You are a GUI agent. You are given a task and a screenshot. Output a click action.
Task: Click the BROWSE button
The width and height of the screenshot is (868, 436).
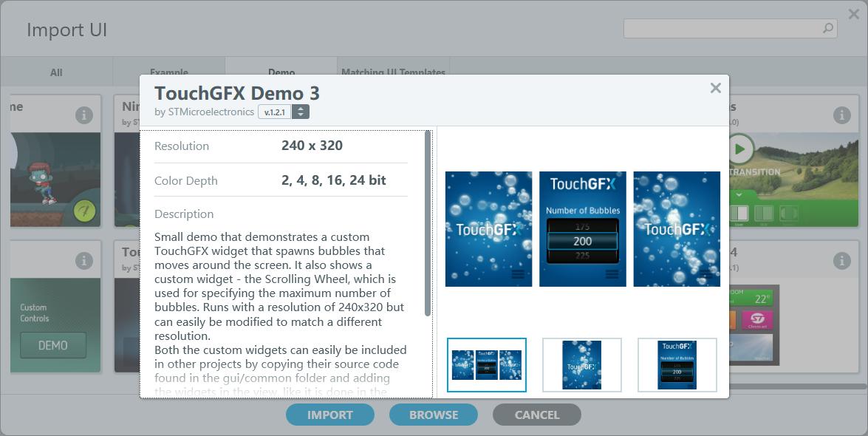(x=434, y=415)
